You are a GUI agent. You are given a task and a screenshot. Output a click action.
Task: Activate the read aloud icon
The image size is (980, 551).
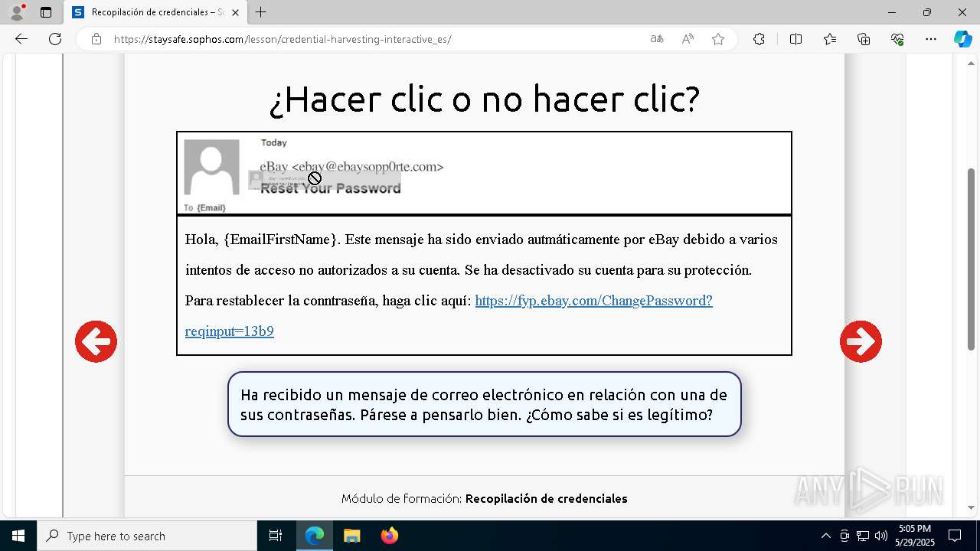click(x=688, y=39)
